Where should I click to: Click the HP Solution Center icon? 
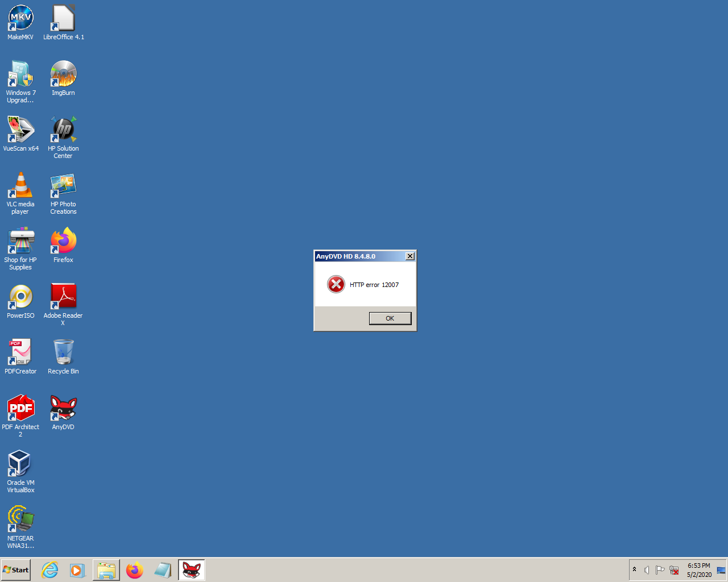[x=63, y=130]
